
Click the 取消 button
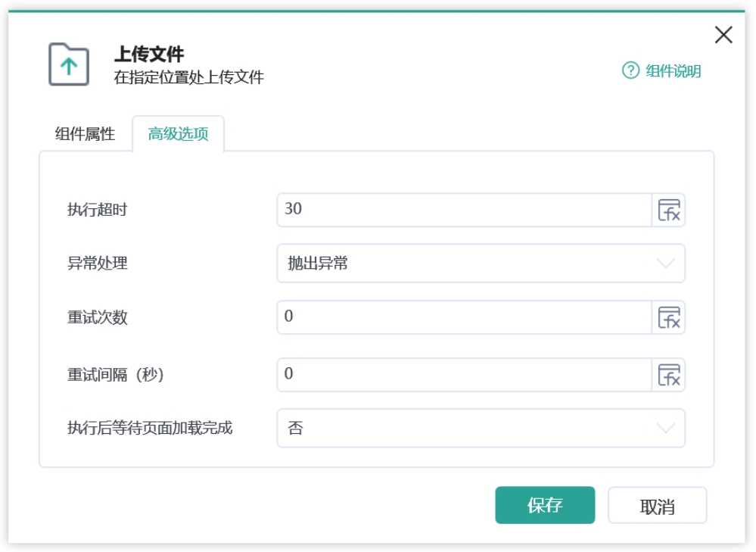tap(657, 505)
